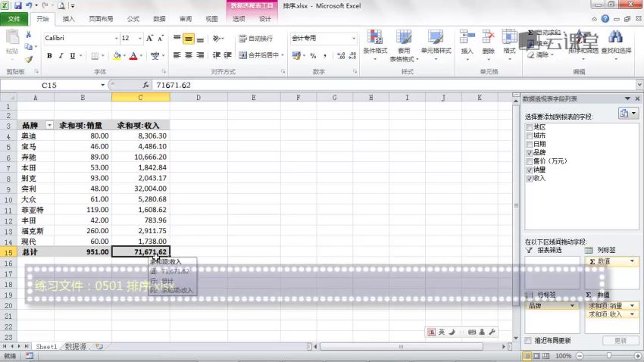The height and width of the screenshot is (362, 644).
Task: Click the Format Painter brush icon
Action: tap(29, 59)
